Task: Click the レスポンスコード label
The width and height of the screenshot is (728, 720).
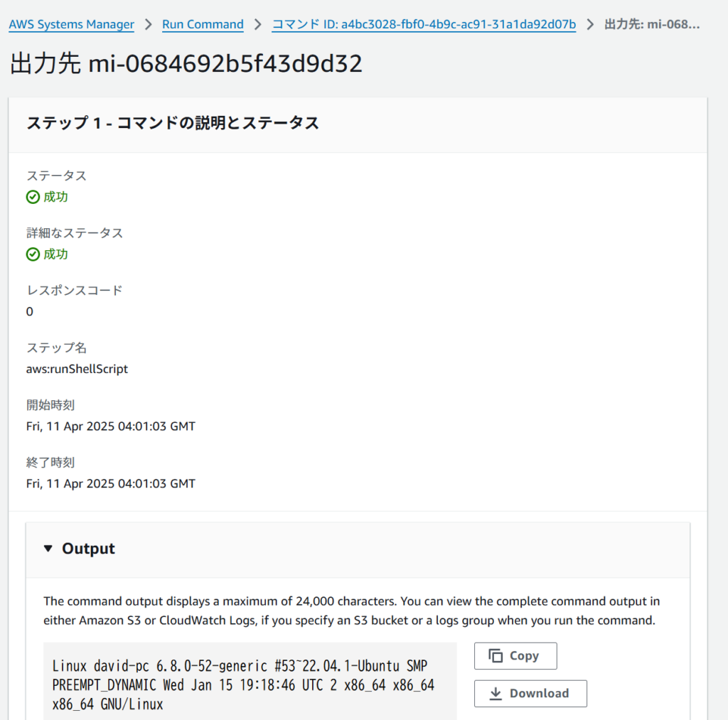Action: [74, 290]
